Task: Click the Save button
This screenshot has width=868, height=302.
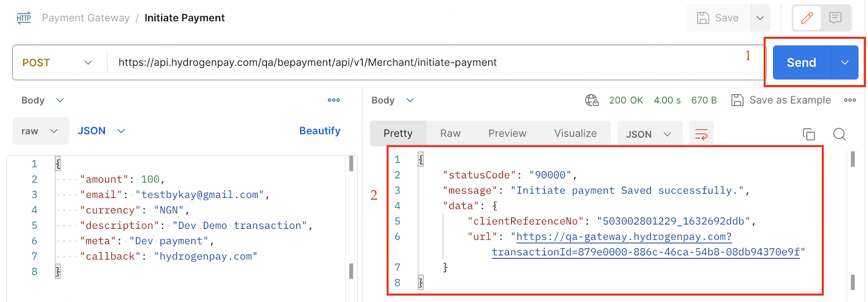Action: pos(718,18)
